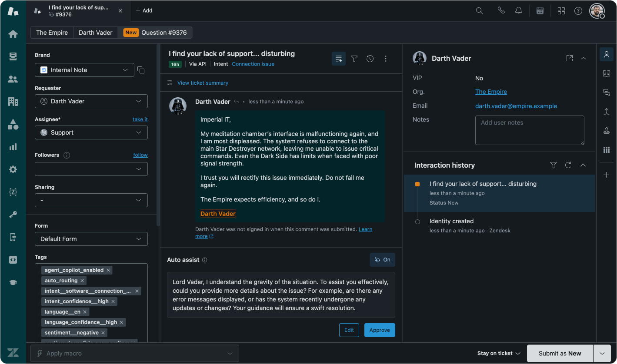Remove the agent_copilot_enabled tag
This screenshot has width=617, height=364.
[109, 270]
